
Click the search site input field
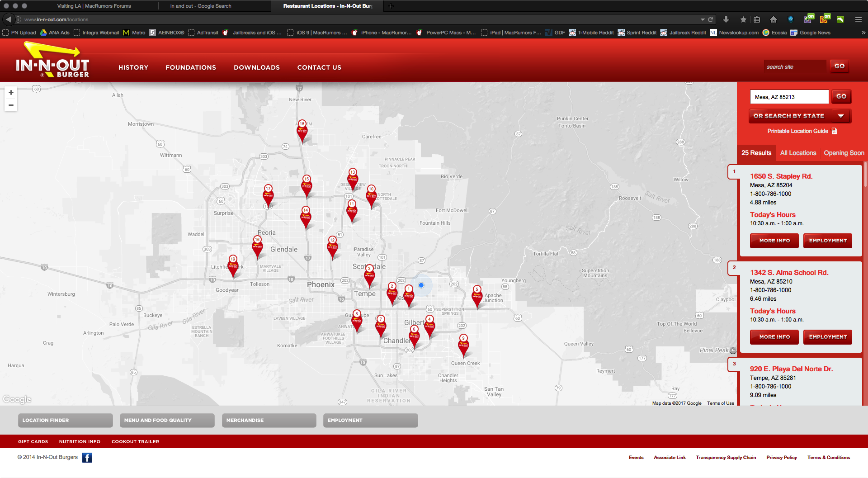(795, 66)
